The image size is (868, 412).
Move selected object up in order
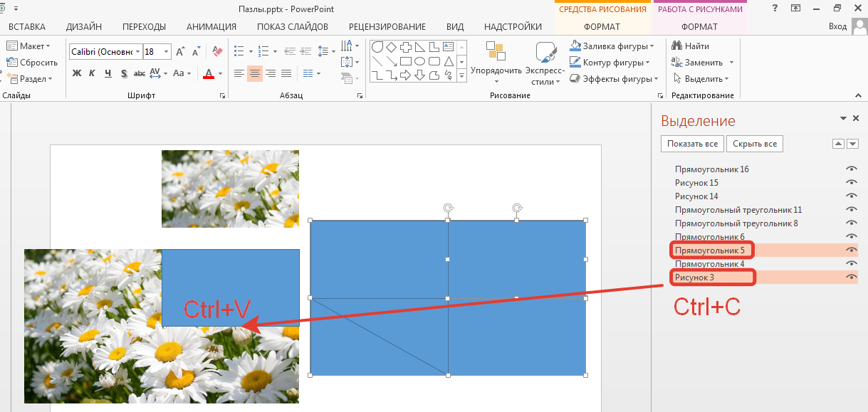click(x=838, y=144)
